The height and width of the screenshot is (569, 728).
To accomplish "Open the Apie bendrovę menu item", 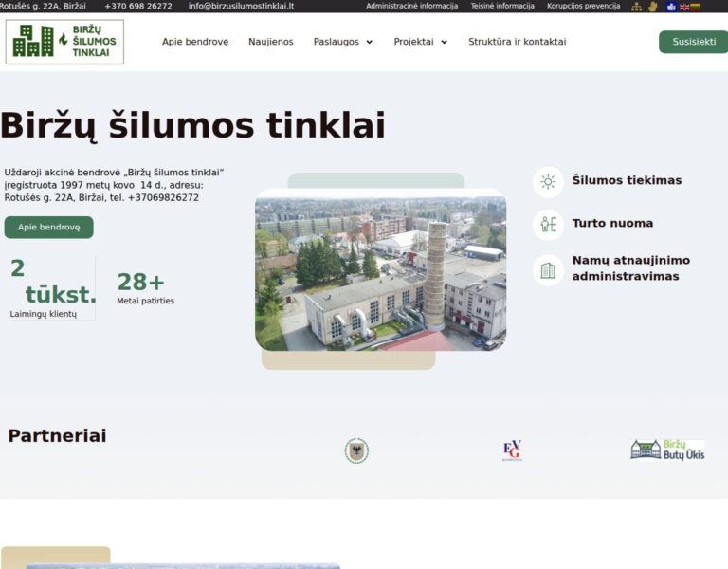I will click(x=195, y=42).
